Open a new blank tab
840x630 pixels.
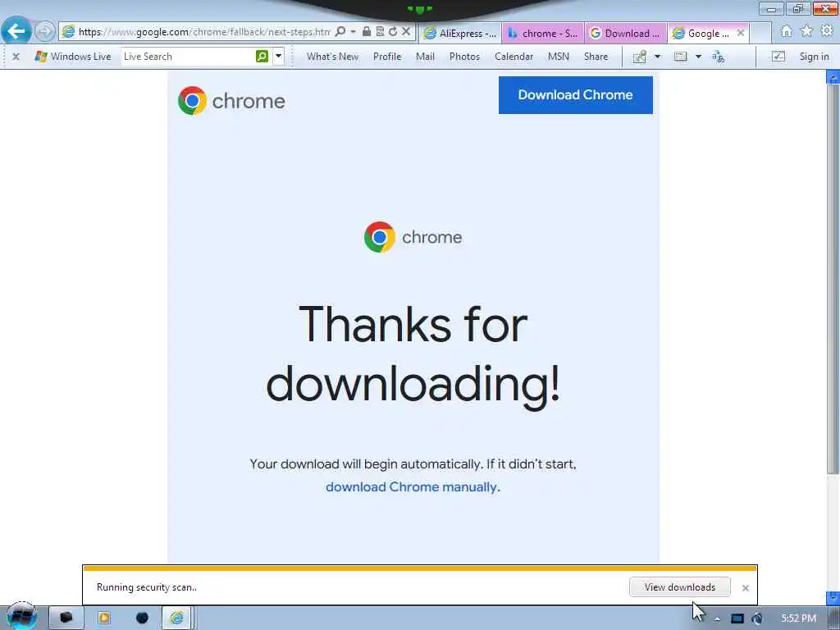pos(760,33)
